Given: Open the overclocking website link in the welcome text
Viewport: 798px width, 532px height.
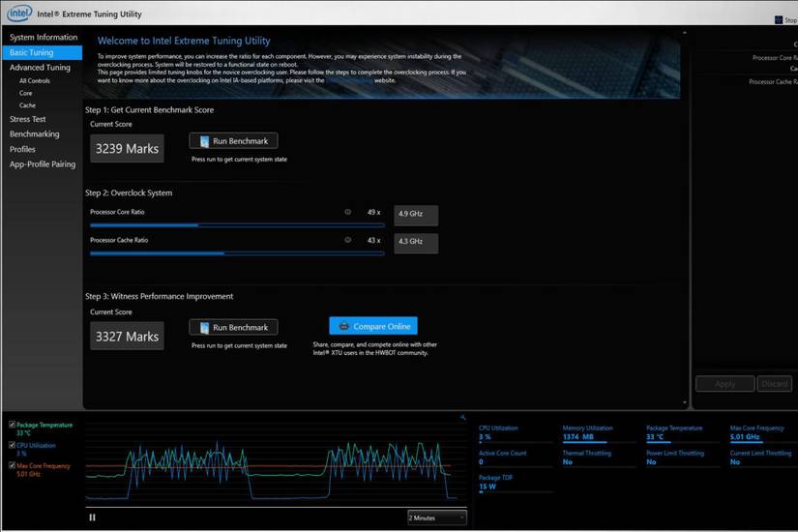Looking at the screenshot, I should (x=349, y=80).
